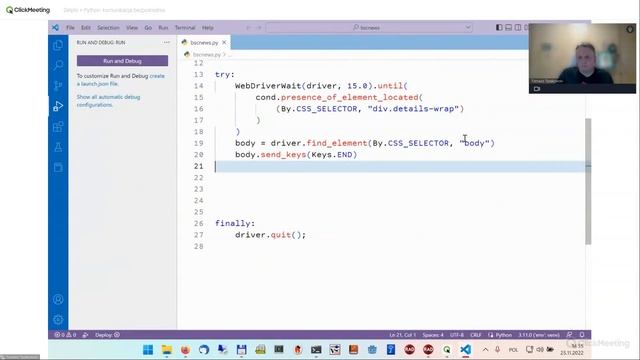Click bscnews.py in the breadcrumb

point(206,54)
